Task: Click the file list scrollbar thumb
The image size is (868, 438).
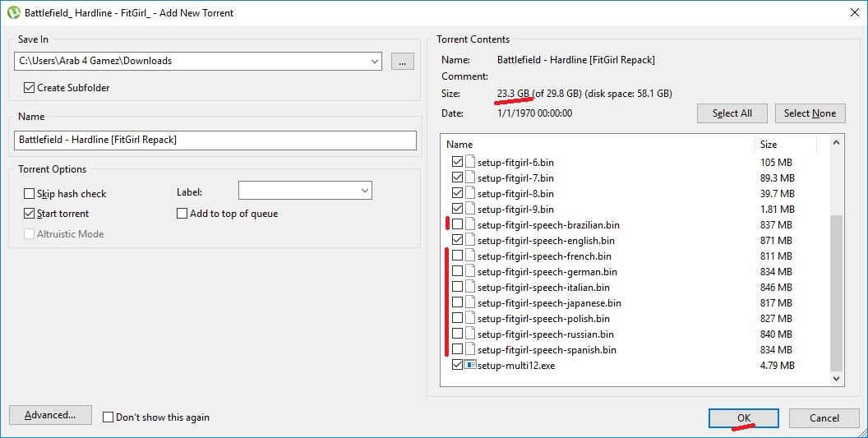Action: point(836,293)
